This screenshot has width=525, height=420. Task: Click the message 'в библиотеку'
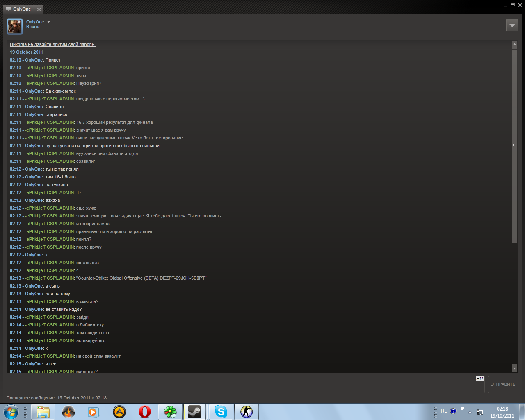(x=90, y=325)
